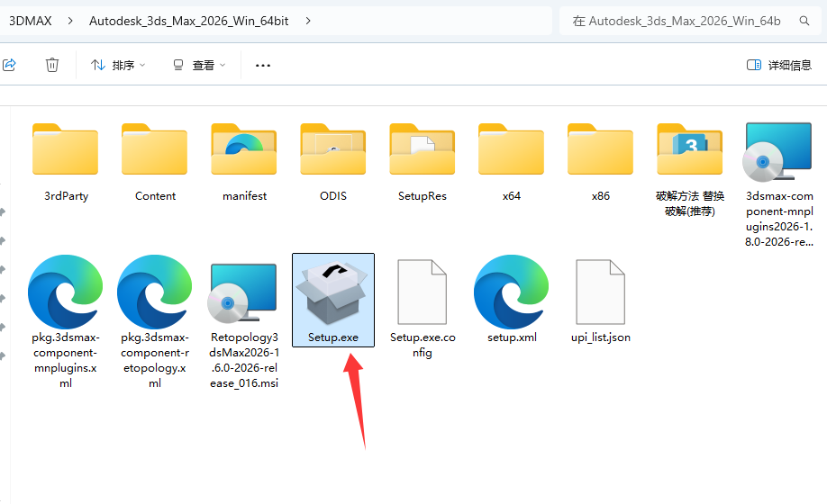Open the manifest folder icon
This screenshot has height=504, width=827.
pos(243,149)
